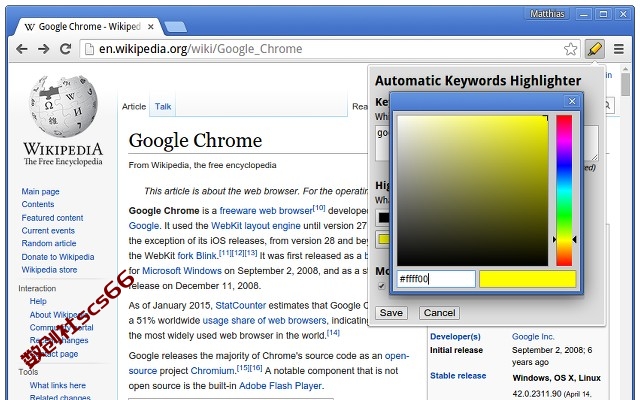Open the Keywords Highlighter extension icon

click(594, 49)
